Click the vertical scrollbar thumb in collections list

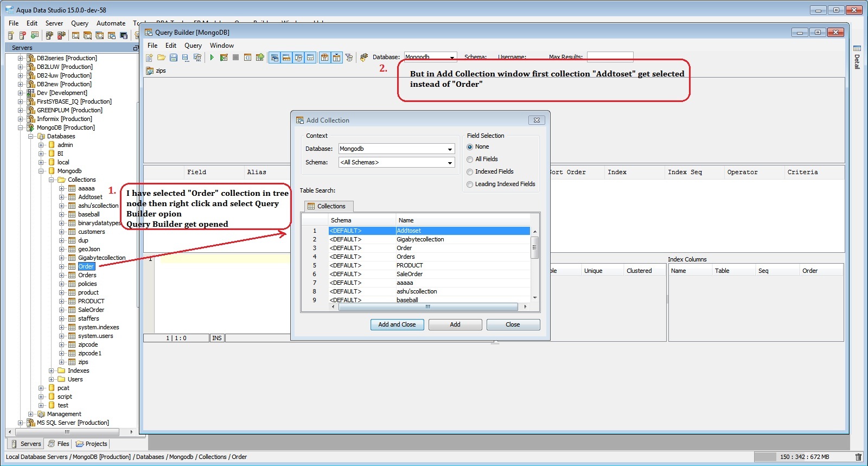coord(535,247)
